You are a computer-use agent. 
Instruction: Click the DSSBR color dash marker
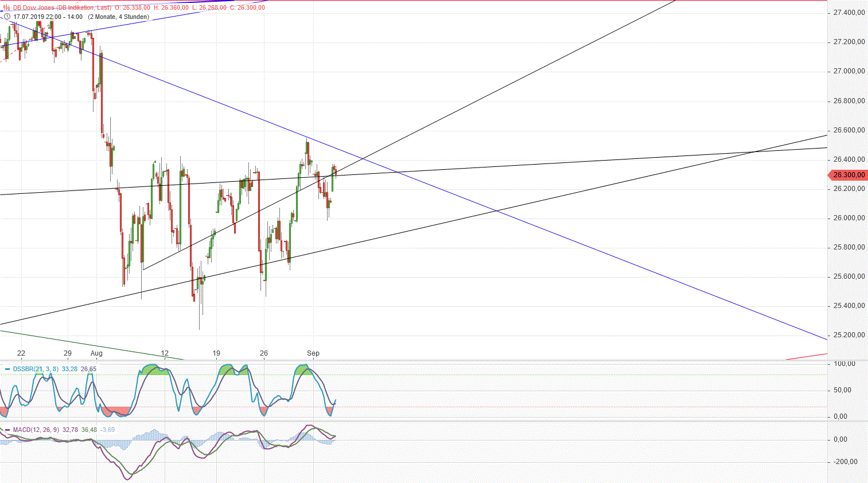7,369
